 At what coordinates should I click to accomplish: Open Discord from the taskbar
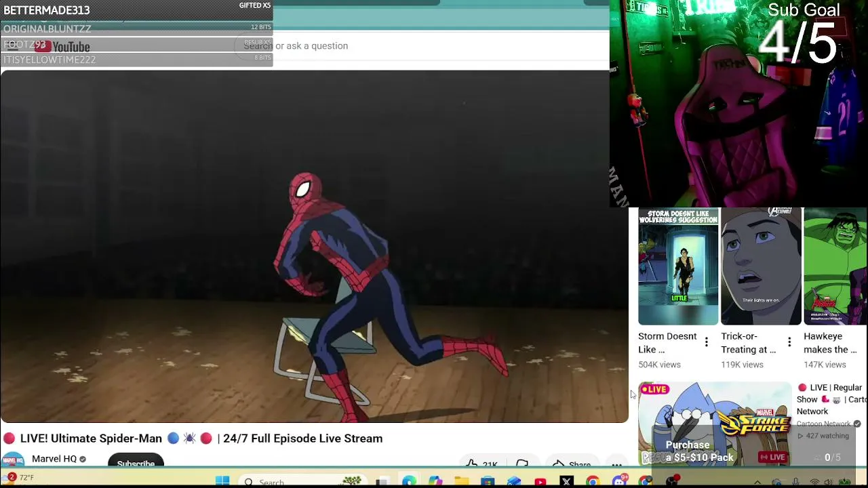click(x=618, y=481)
